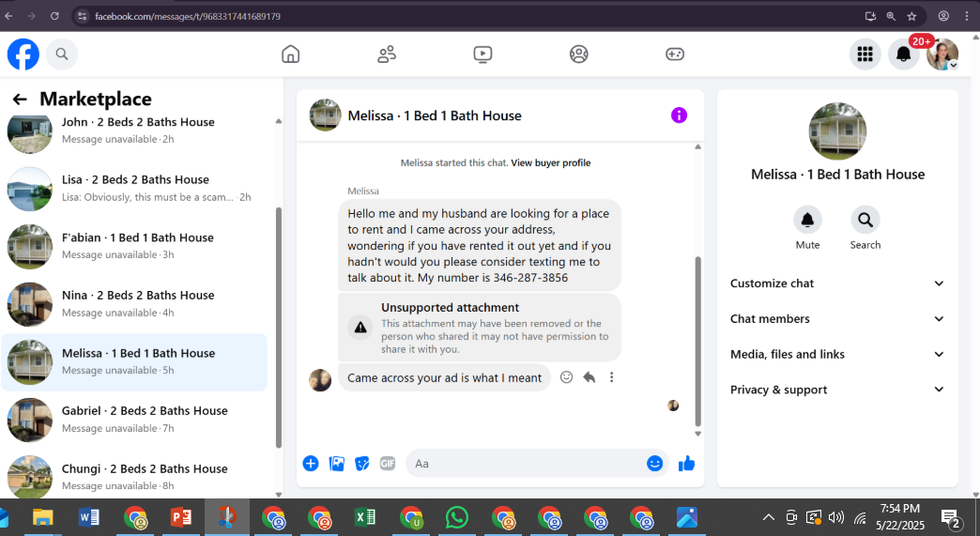Mute the Melissa conversation bell icon
This screenshot has height=536, width=980.
(807, 220)
